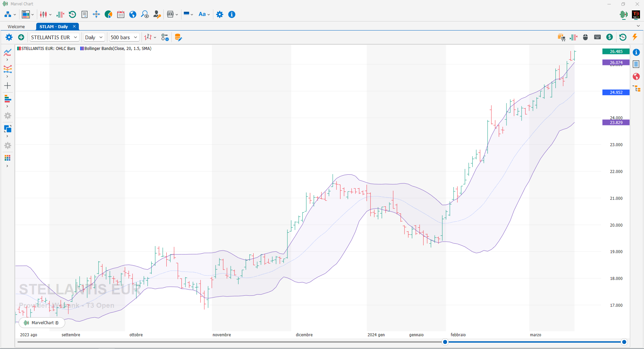Screen dimensions: 644x349
Task: Open the blue flag color dropdown
Action: pos(189,14)
